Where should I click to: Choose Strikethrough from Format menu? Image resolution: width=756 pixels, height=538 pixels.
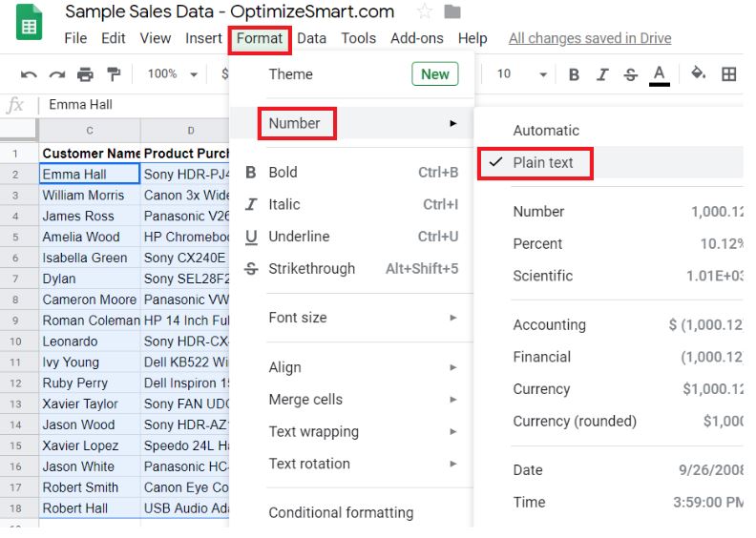click(353, 268)
